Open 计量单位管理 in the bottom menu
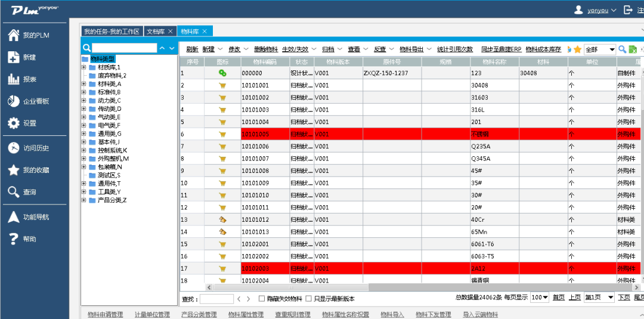The height and width of the screenshot is (319, 644). tap(152, 314)
